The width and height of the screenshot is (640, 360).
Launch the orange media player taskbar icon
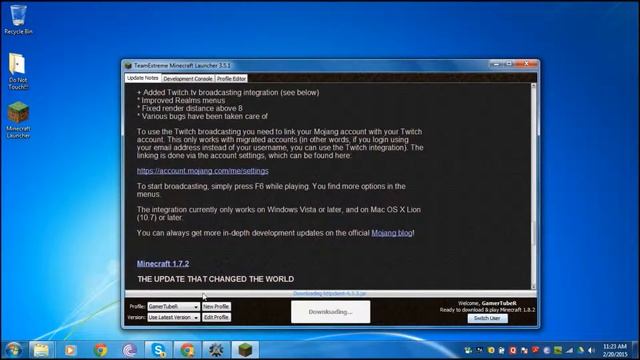coord(70,350)
